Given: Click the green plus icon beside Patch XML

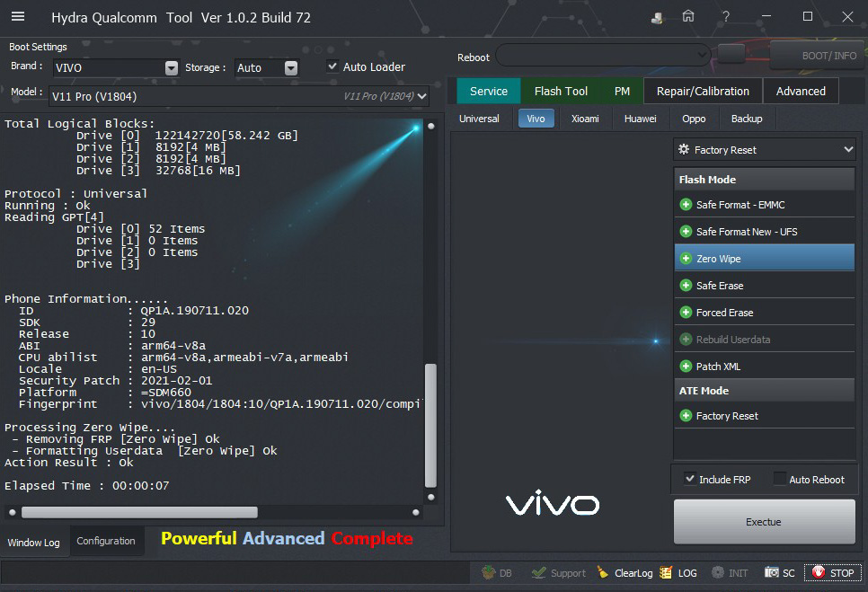Looking at the screenshot, I should click(686, 367).
